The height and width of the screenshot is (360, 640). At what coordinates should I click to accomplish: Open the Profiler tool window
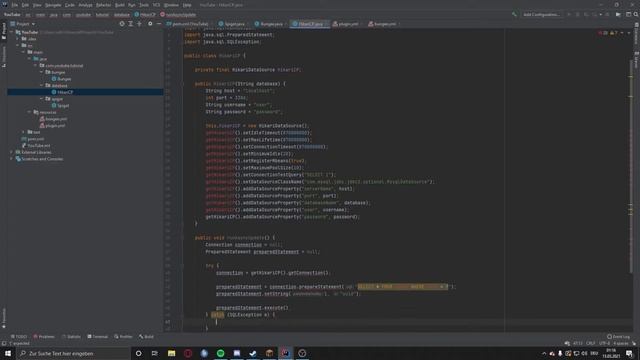click(123, 337)
